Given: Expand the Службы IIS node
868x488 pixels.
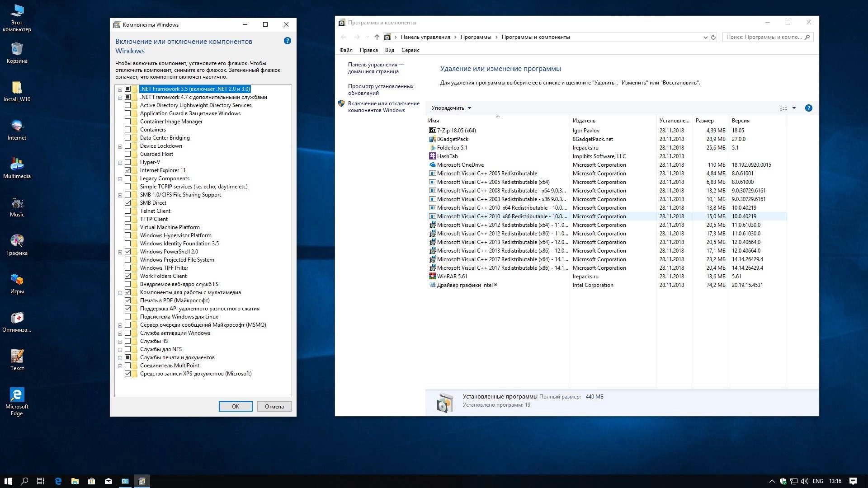Looking at the screenshot, I should [120, 342].
